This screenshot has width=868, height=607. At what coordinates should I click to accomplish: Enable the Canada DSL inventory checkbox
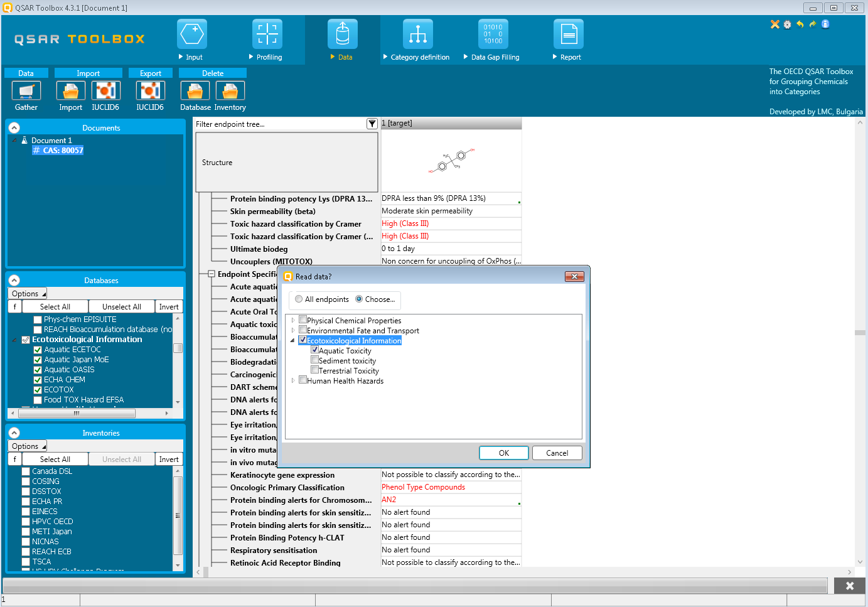click(x=26, y=471)
